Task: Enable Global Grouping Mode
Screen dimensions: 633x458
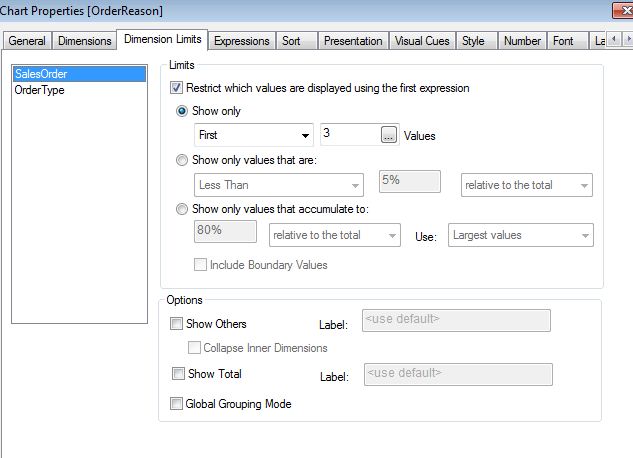Action: click(x=177, y=404)
